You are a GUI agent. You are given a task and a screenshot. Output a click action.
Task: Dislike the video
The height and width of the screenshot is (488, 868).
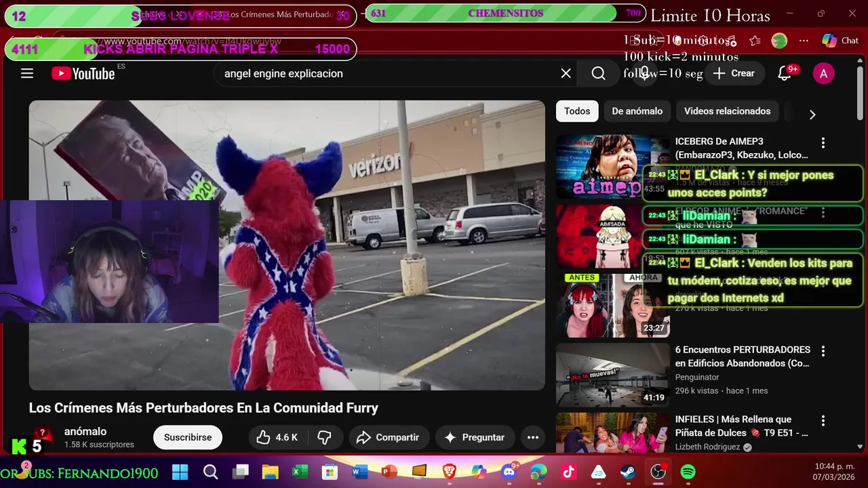tap(325, 437)
